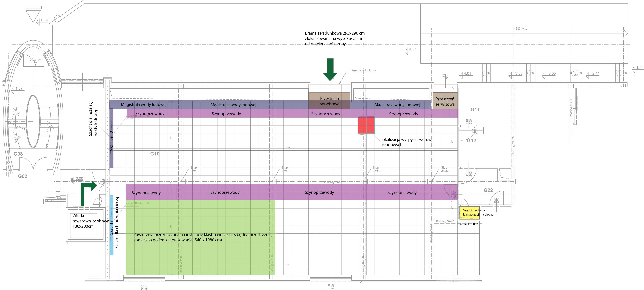
Task: Click room label G10
Action: click(x=155, y=154)
